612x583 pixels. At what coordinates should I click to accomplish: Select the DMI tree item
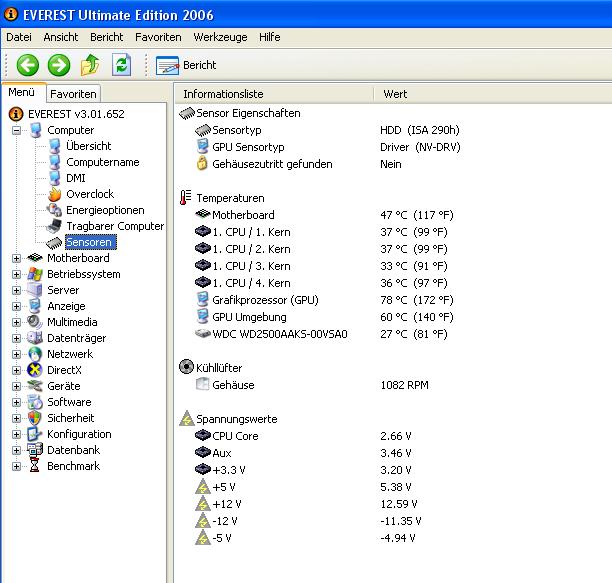point(76,178)
